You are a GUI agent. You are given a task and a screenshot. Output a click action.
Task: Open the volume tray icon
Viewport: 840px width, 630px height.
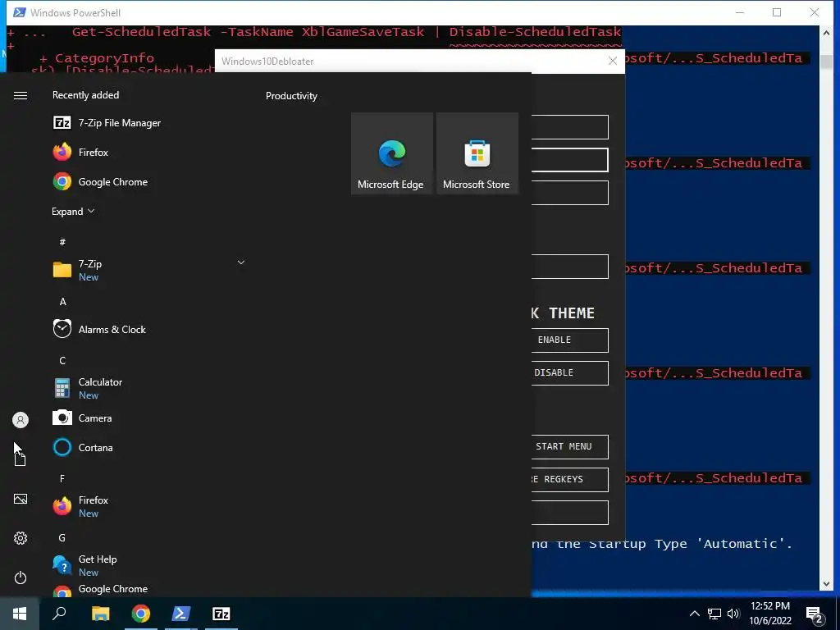click(733, 614)
